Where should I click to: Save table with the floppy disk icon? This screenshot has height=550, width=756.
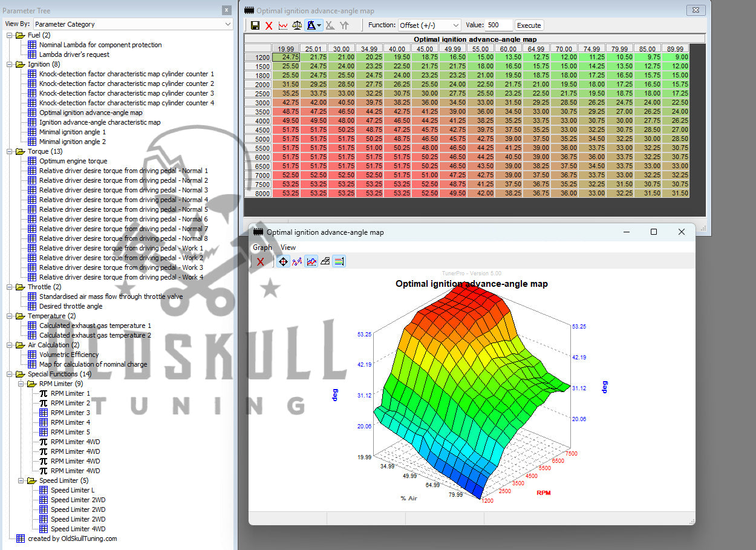click(255, 25)
